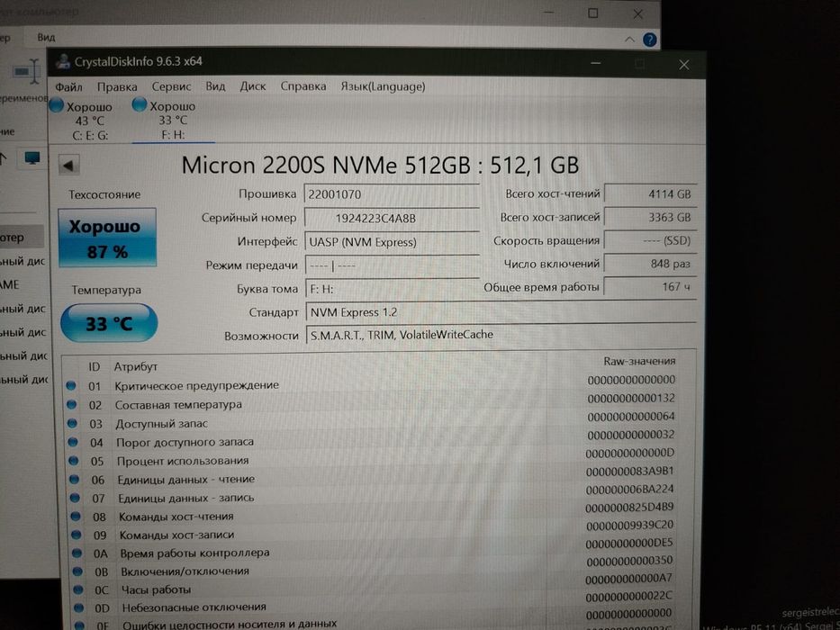Click the CrystalDiskInfo title bar app icon
This screenshot has width=840, height=630.
(63, 61)
